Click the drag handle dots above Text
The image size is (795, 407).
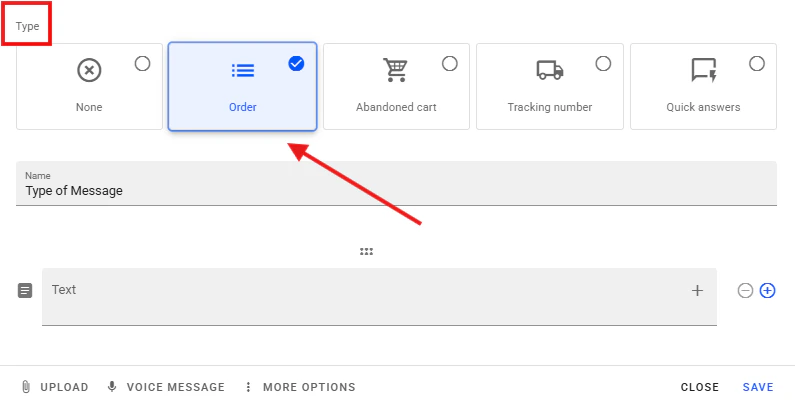[367, 251]
